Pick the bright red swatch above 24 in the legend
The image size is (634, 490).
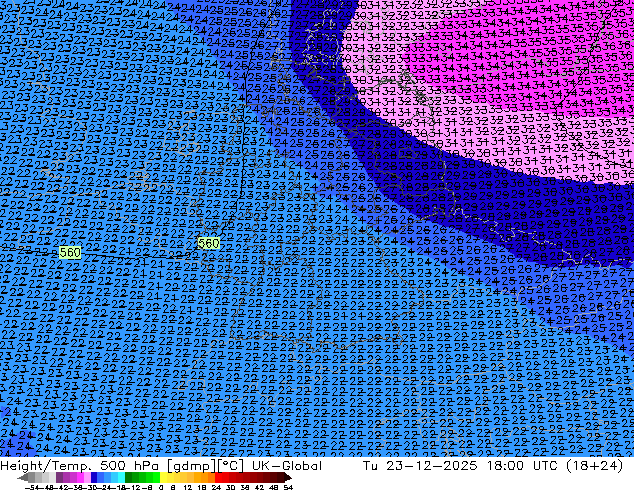pyautogui.click(x=218, y=477)
